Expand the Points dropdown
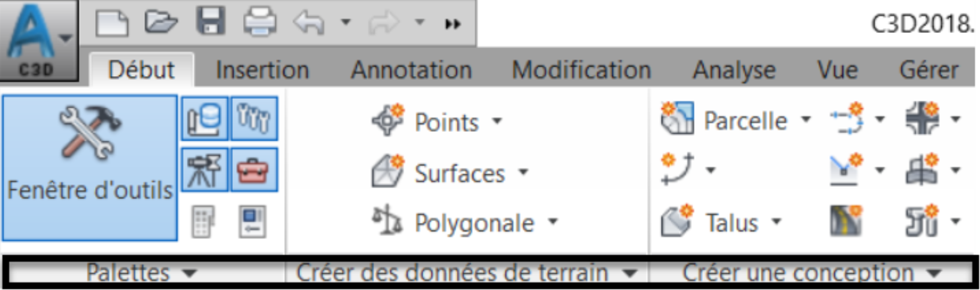The image size is (980, 290). point(497,122)
